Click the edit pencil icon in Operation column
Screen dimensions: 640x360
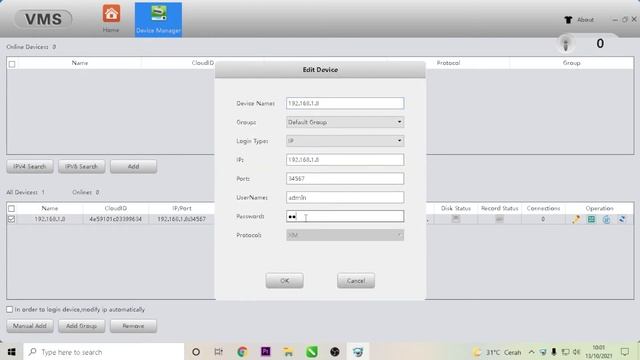click(x=576, y=220)
